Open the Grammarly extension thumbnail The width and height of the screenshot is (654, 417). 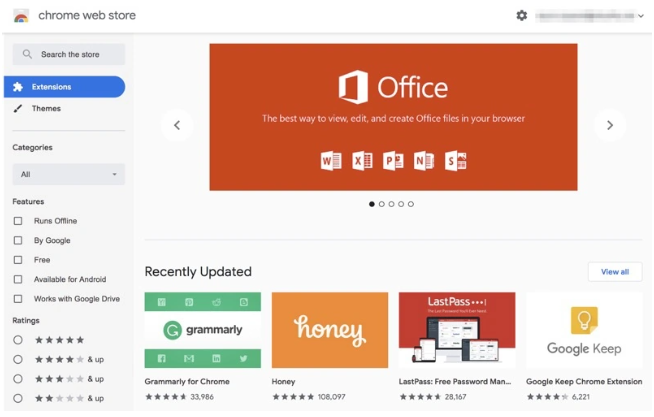tap(203, 330)
